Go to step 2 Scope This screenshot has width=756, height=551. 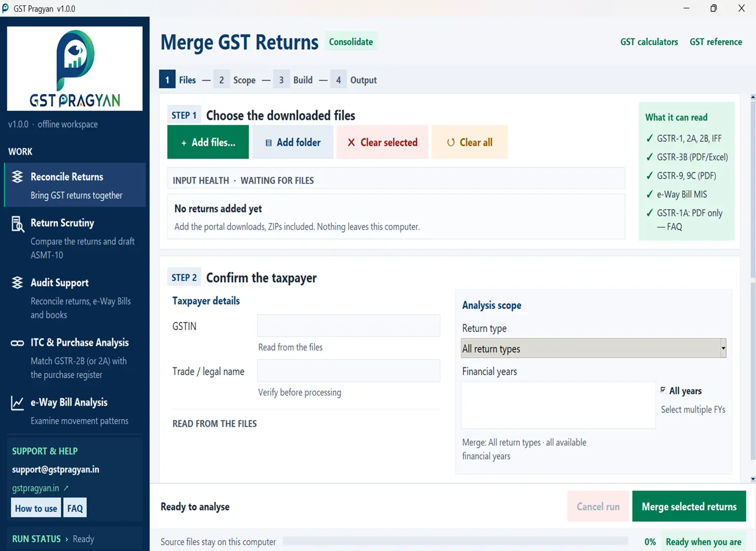[235, 80]
